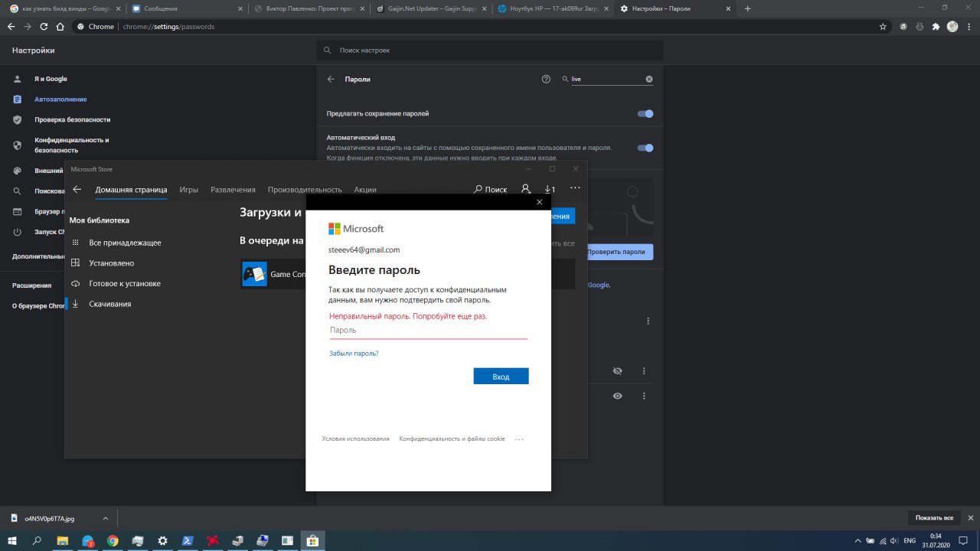This screenshot has height=551, width=980.
Task: Click the Вход sign-in button
Action: tap(501, 377)
